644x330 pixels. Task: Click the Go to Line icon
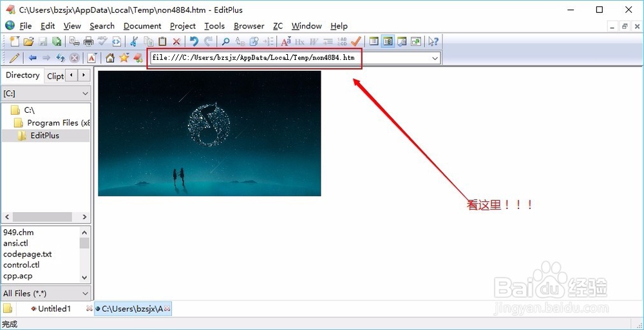(x=268, y=41)
